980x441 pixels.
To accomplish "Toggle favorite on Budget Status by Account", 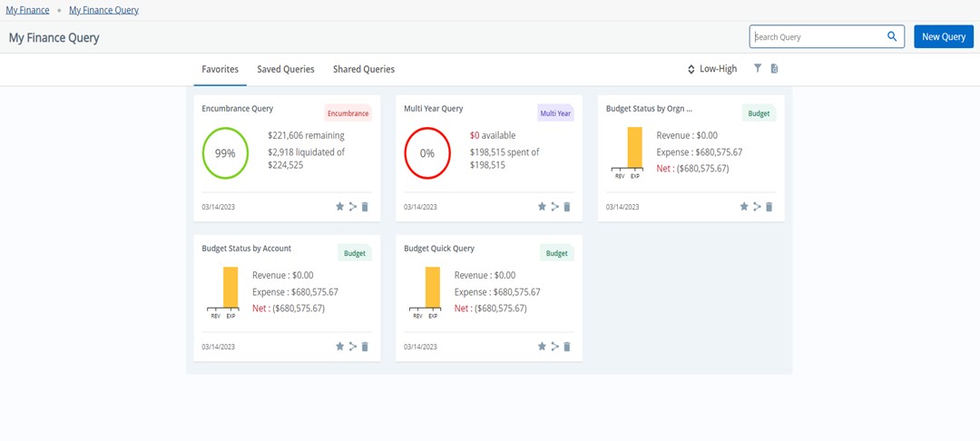I will [340, 346].
